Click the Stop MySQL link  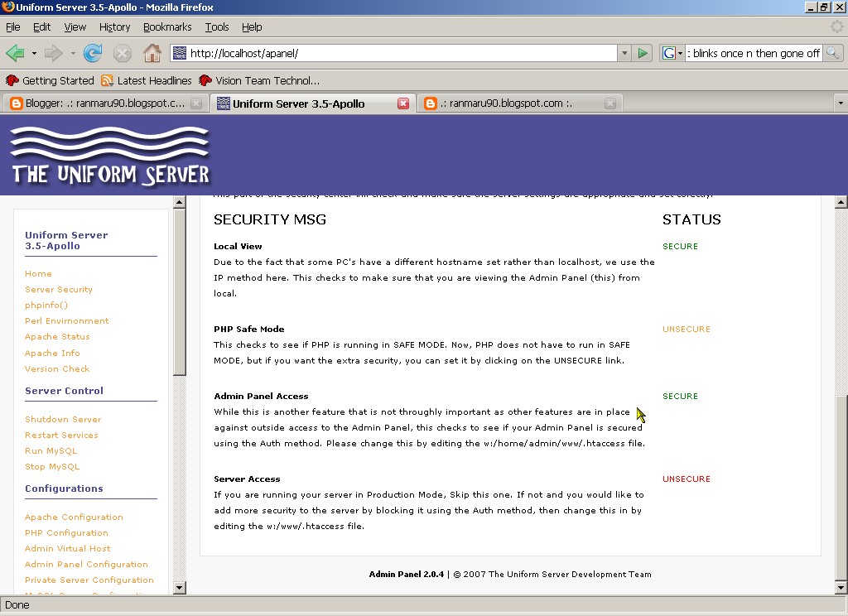coord(52,466)
